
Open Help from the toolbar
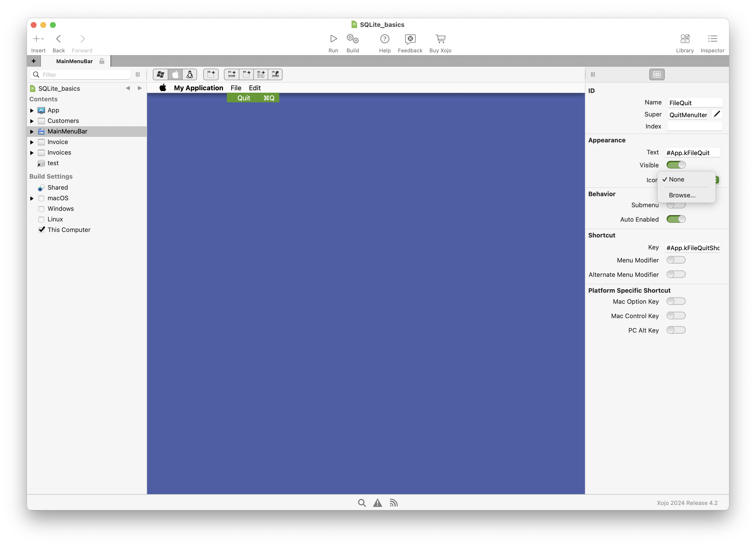(x=385, y=39)
